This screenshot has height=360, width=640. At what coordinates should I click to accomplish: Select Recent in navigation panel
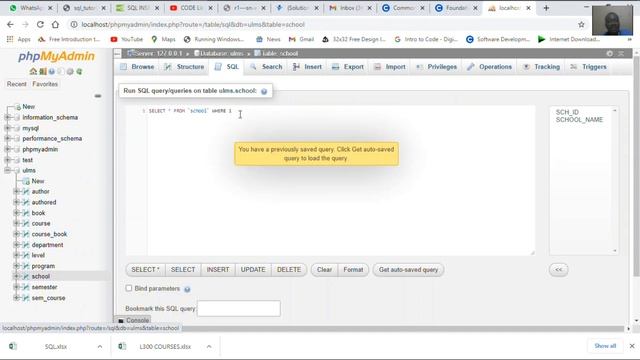(16, 84)
